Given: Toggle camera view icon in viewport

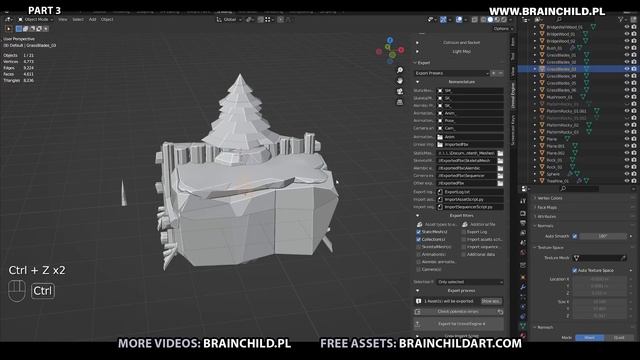Looking at the screenshot, I should 400,91.
